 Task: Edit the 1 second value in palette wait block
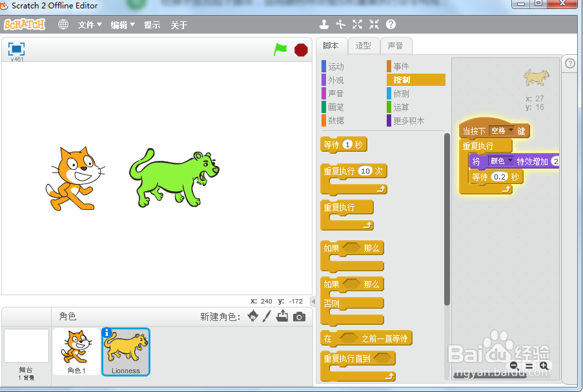(347, 144)
